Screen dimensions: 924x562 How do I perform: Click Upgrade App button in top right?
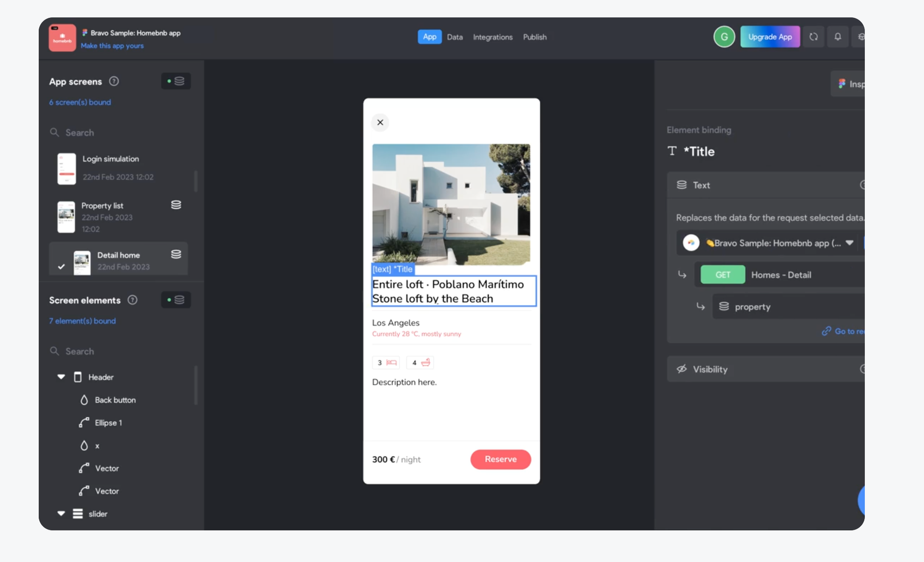(x=770, y=37)
